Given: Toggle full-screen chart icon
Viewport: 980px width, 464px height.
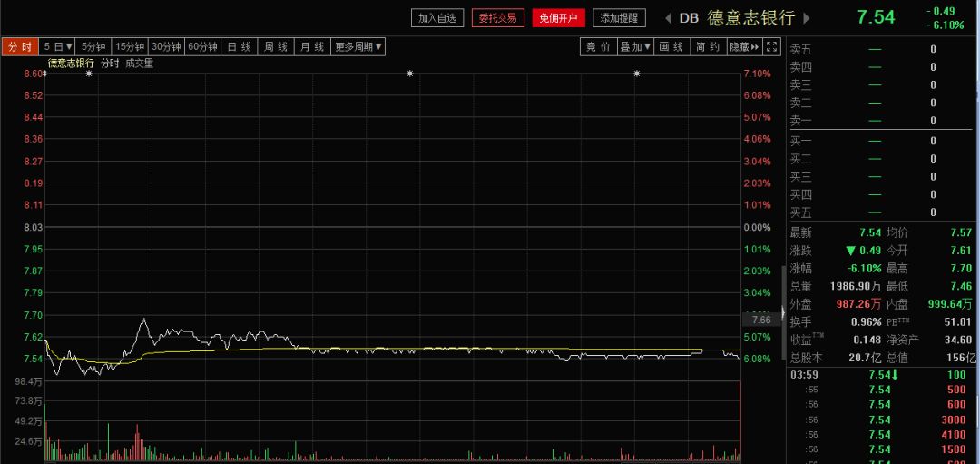Looking at the screenshot, I should 772,47.
